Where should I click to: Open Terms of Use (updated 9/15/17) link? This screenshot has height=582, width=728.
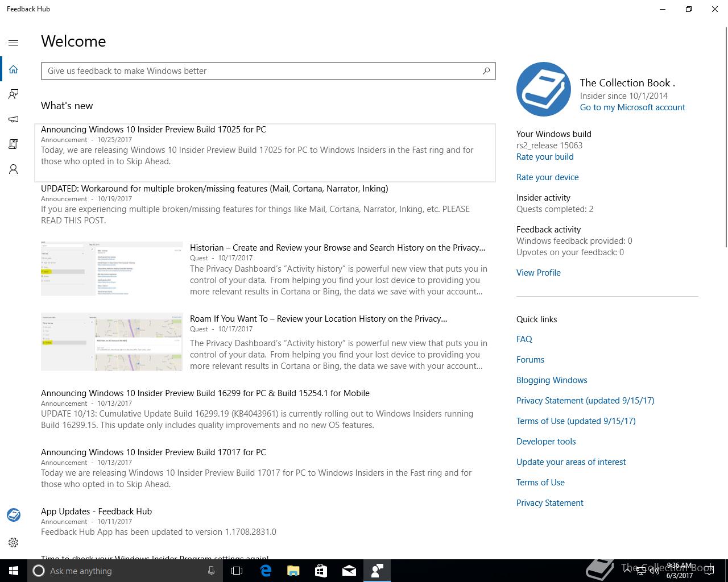point(576,421)
